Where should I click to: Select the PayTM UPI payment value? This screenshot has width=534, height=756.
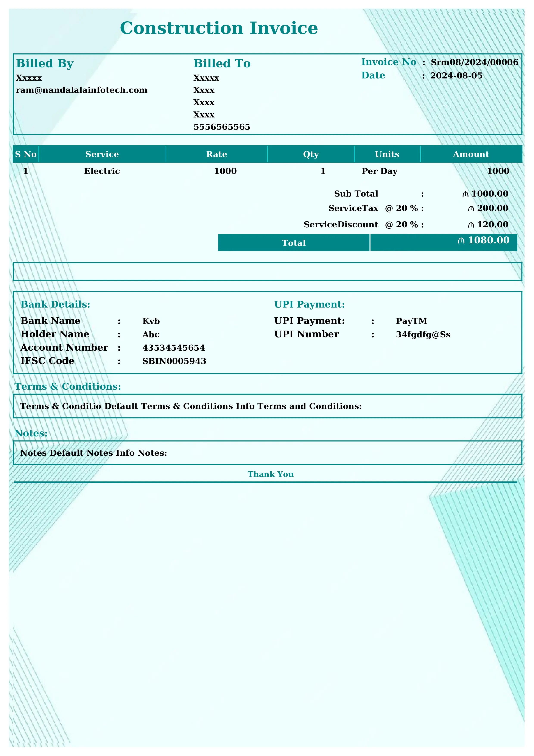[412, 321]
